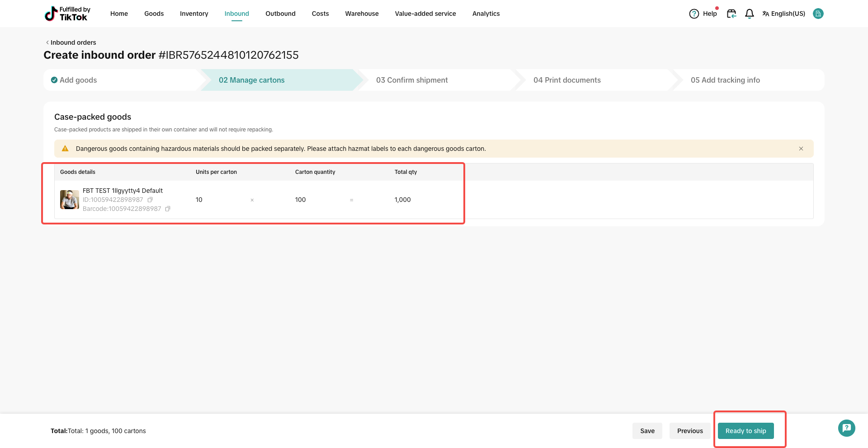
Task: Open the Inventory menu
Action: pyautogui.click(x=194, y=14)
